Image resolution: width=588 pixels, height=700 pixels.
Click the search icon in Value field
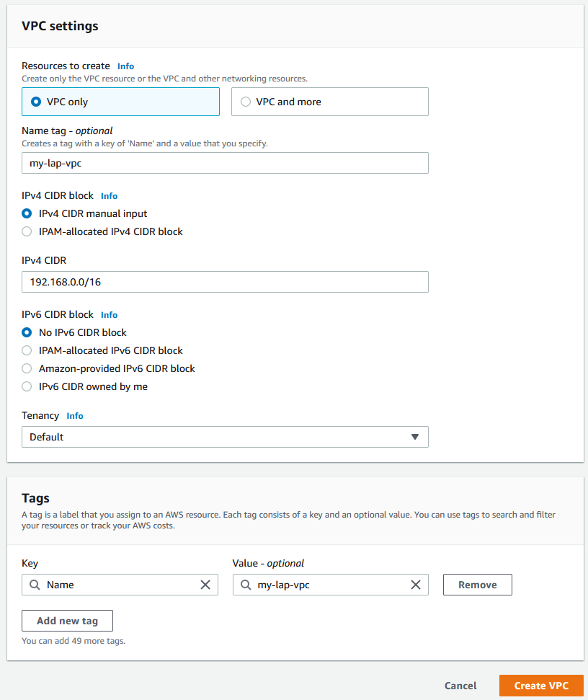[246, 585]
